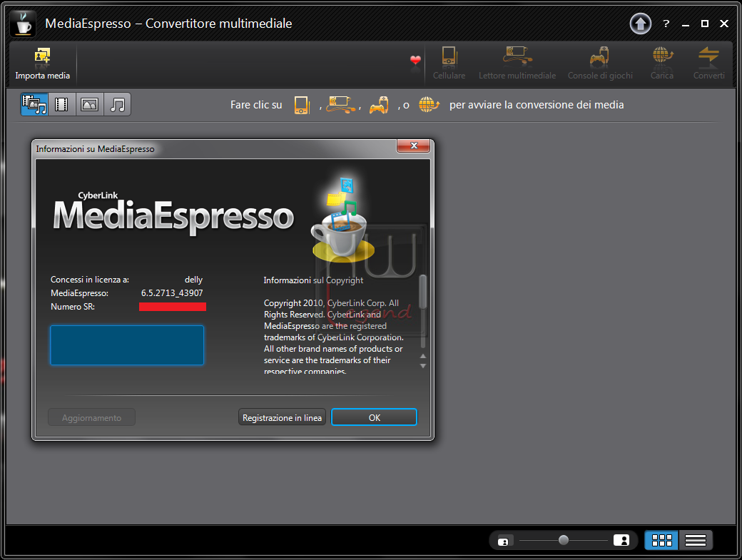Screen dimensions: 742x560
Task: Open Registrazione in linea
Action: tap(282, 417)
